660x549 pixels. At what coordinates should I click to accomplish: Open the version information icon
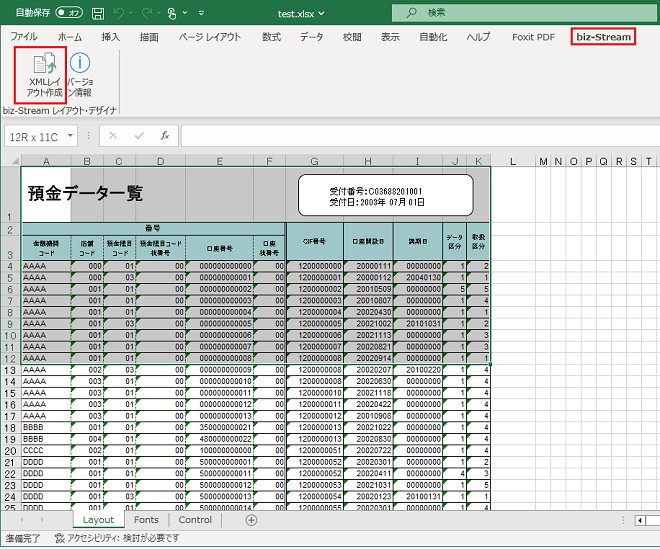(80, 63)
